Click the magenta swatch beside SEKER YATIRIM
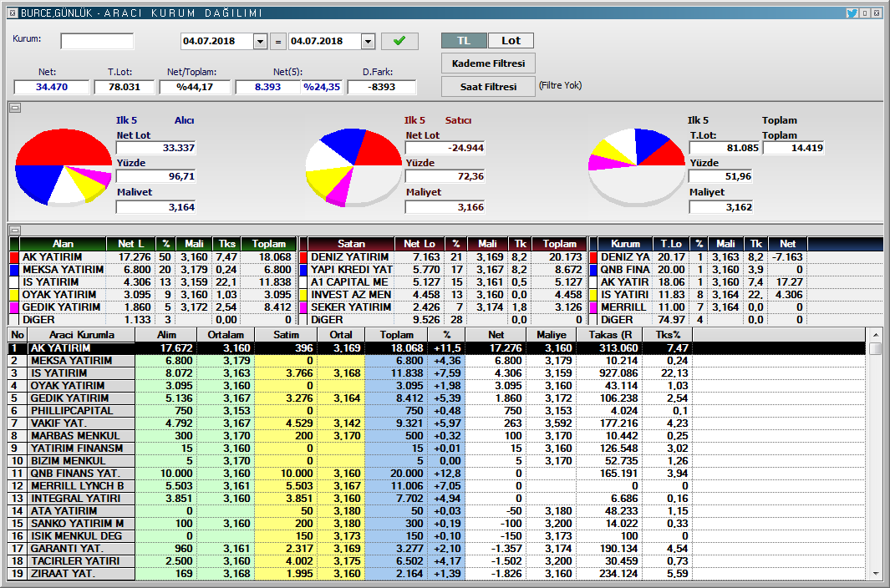Image resolution: width=890 pixels, height=588 pixels. coord(303,307)
